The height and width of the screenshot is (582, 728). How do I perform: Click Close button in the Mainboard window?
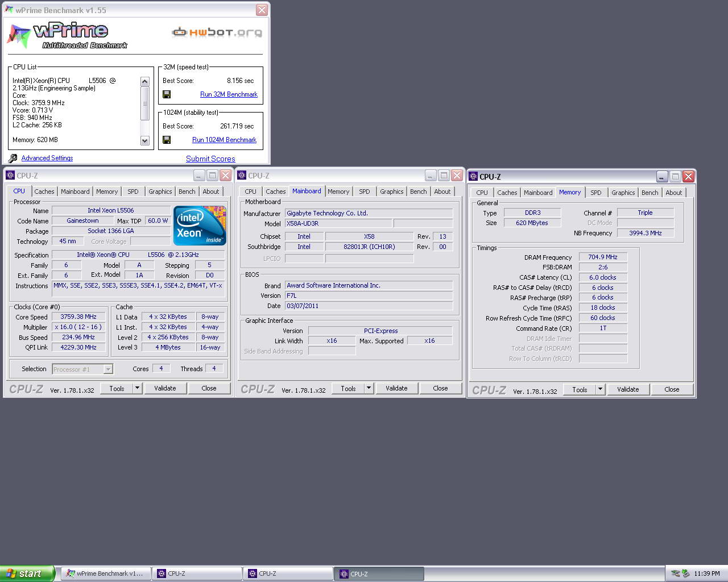440,388
